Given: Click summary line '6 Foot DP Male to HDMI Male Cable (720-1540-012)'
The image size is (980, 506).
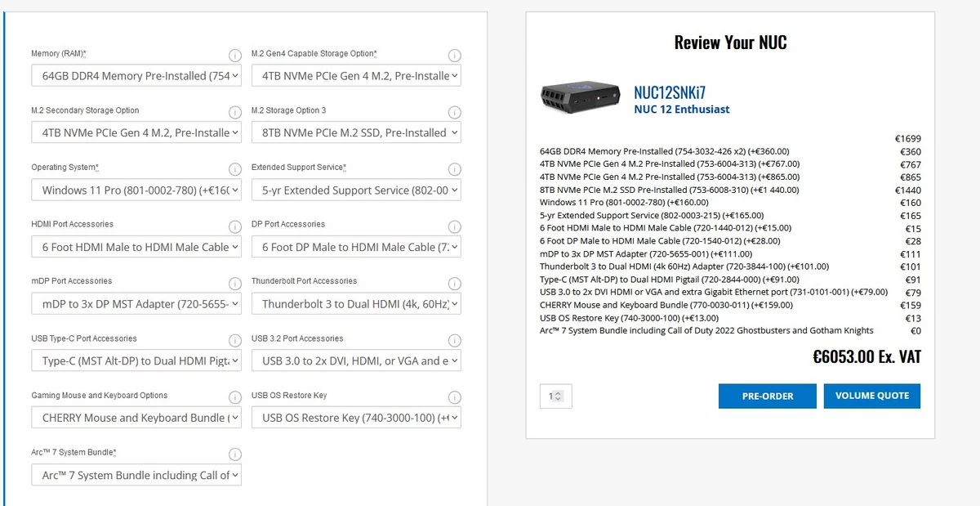Looking at the screenshot, I should pyautogui.click(x=660, y=241).
